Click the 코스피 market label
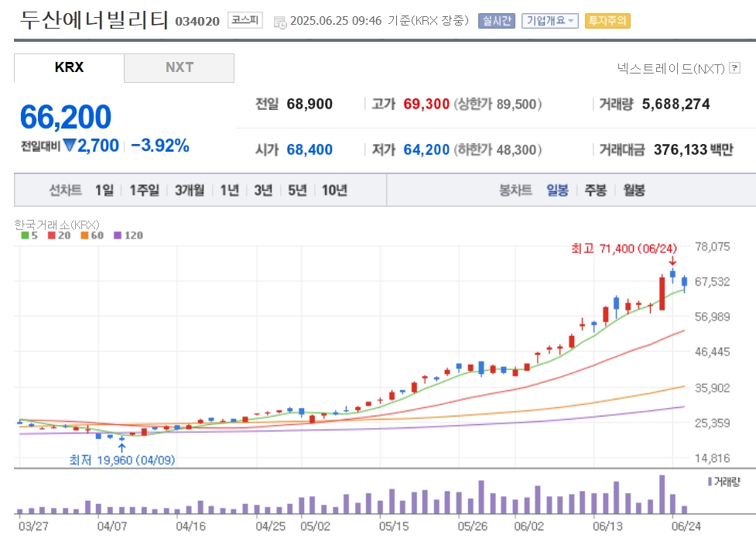Image resolution: width=756 pixels, height=552 pixels. click(x=245, y=20)
